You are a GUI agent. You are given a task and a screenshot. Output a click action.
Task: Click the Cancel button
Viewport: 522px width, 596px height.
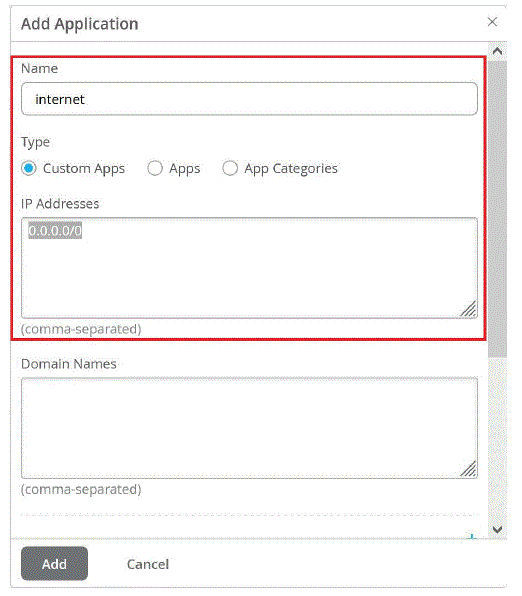[148, 564]
